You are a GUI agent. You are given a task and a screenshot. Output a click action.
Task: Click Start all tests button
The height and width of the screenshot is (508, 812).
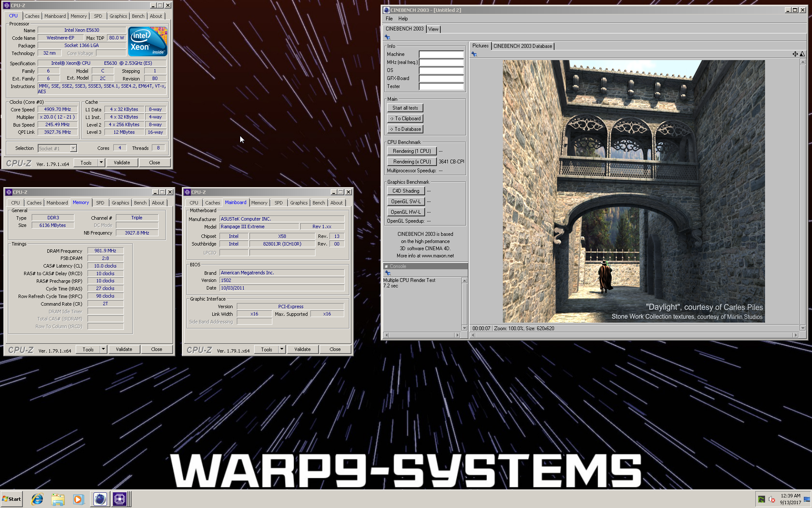pos(405,108)
